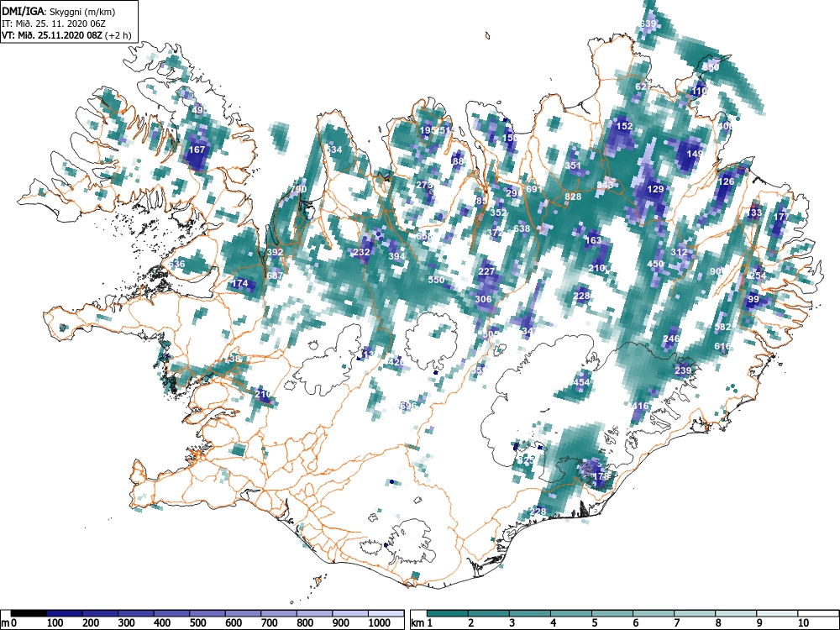The width and height of the screenshot is (840, 630).
Task: Click the visibility value 828 on the map
Action: pos(573,197)
